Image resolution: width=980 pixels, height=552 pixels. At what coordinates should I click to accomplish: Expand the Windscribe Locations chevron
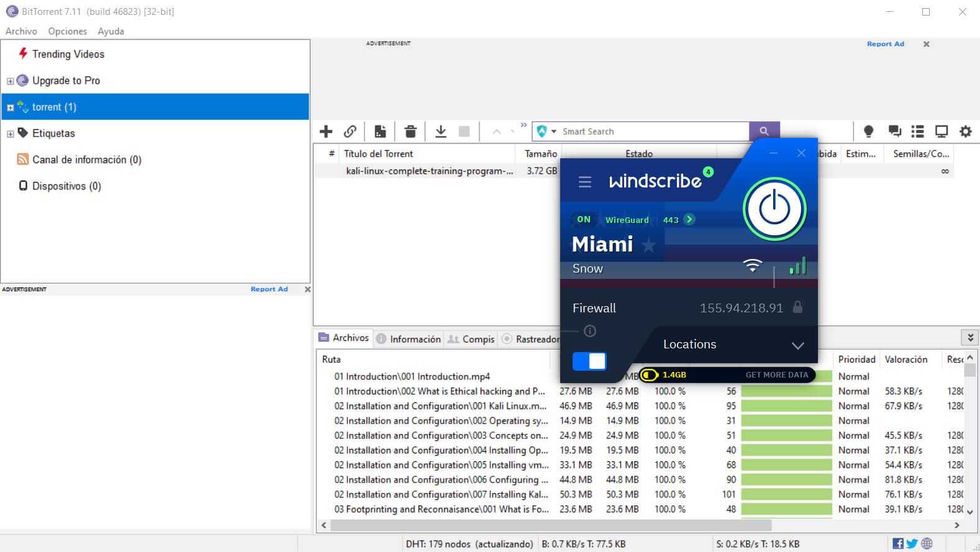[x=797, y=345]
